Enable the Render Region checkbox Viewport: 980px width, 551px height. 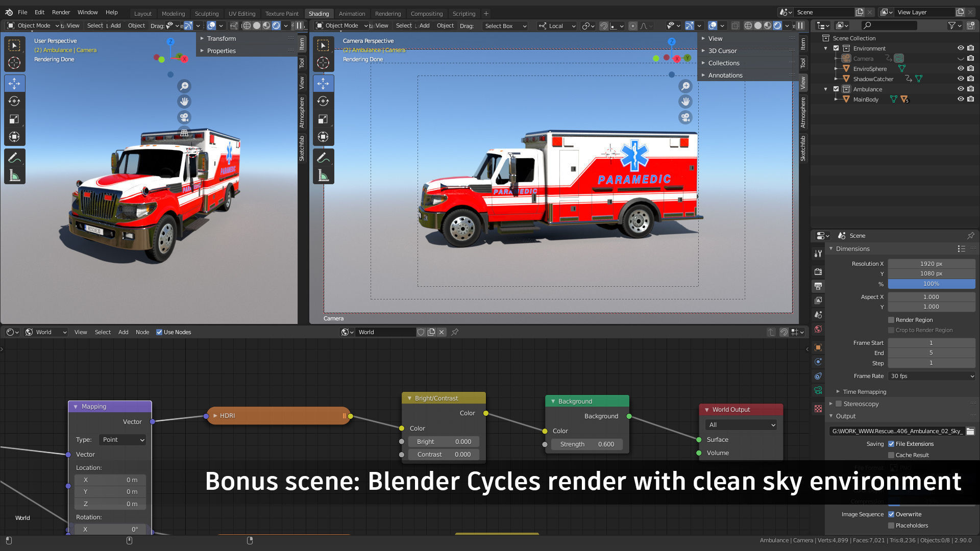click(891, 320)
